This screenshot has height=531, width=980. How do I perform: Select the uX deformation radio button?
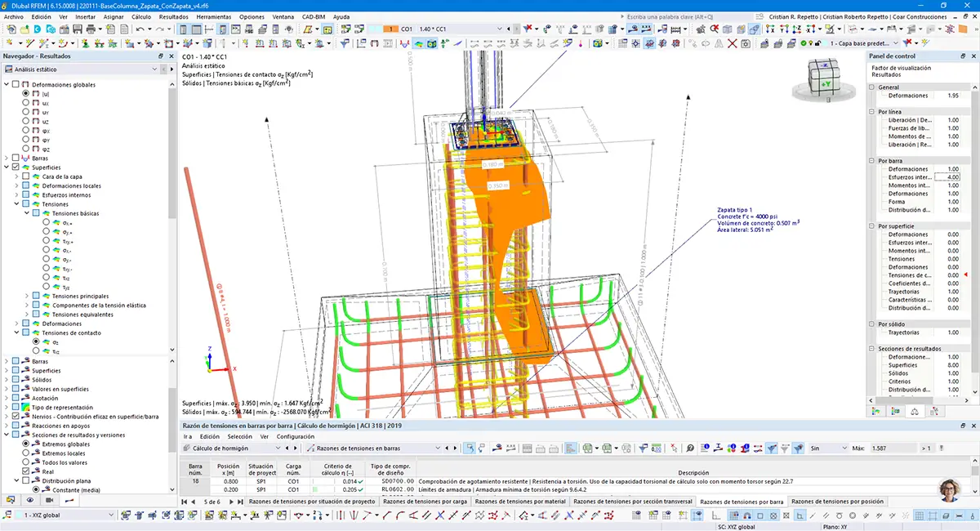click(x=26, y=104)
